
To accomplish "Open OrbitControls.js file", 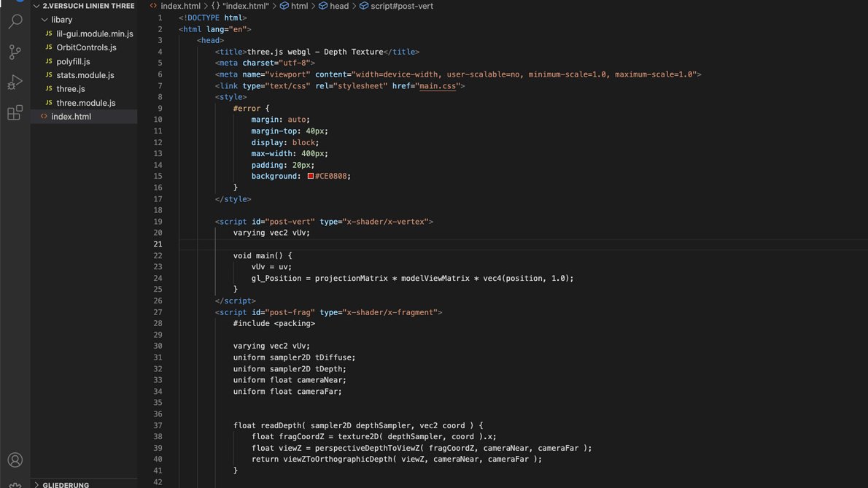I will tap(86, 47).
